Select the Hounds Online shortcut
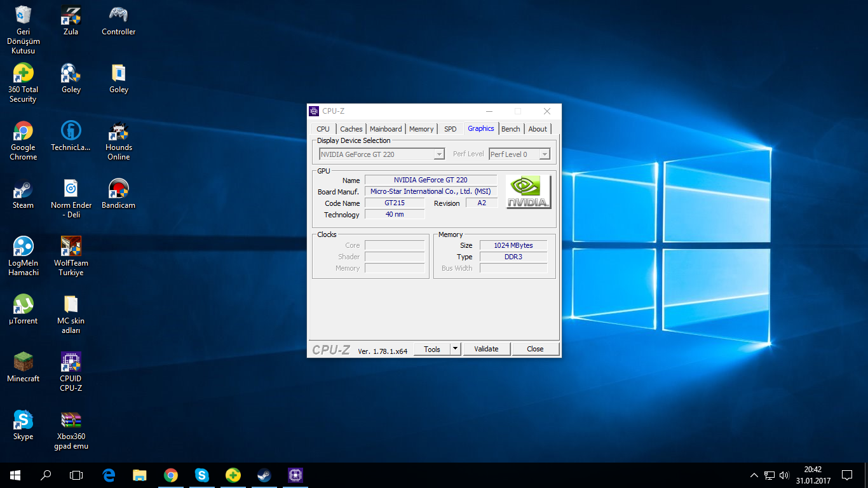The width and height of the screenshot is (868, 488). pos(119,141)
